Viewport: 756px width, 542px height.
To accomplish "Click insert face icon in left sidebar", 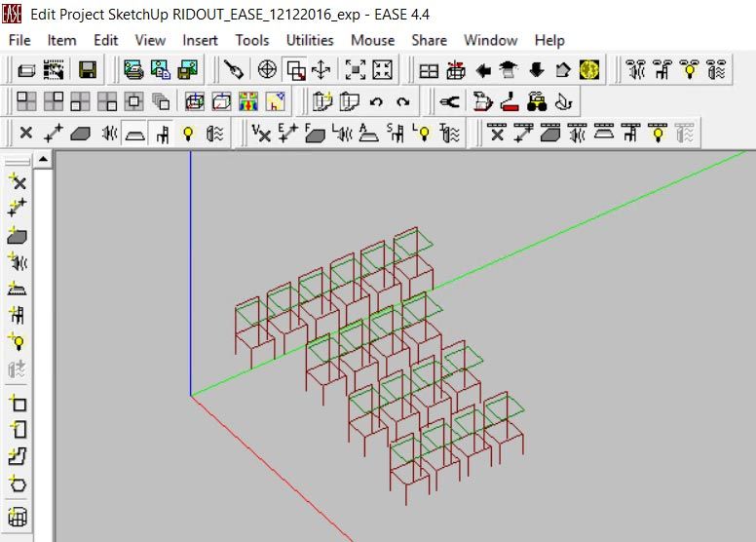I will 18,236.
